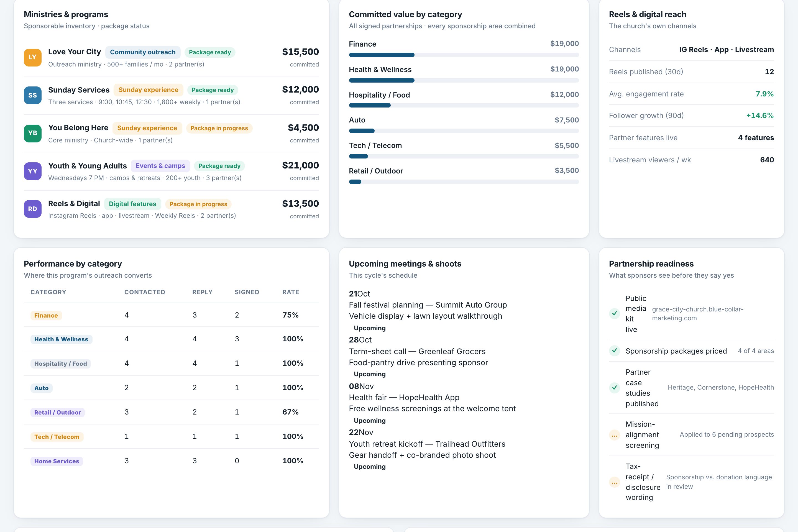Click 'Heritage, Cornerstone, HopeHealth' case studies text
Image resolution: width=798 pixels, height=532 pixels.
[x=721, y=387]
